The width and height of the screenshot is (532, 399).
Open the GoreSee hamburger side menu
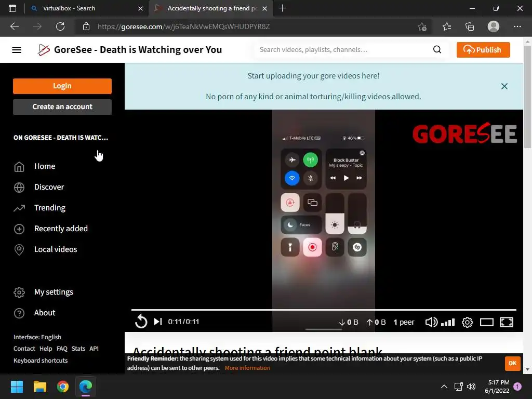[x=17, y=50]
